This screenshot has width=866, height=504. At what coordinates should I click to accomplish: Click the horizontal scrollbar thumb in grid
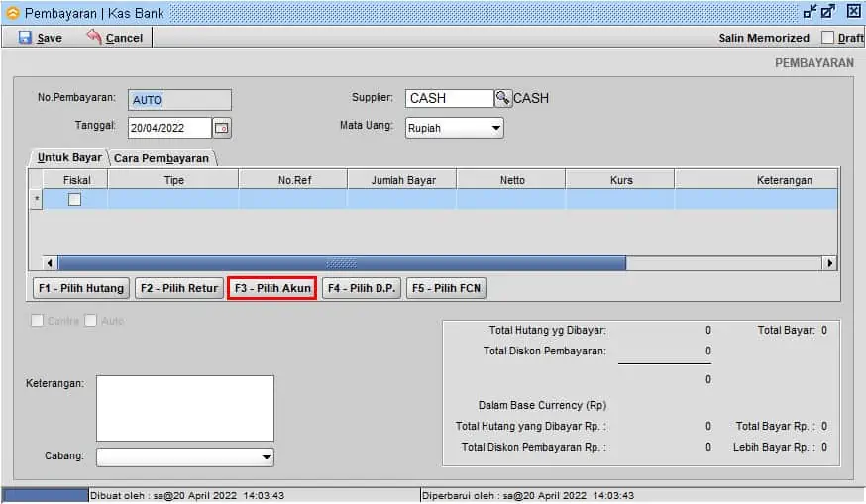(342, 263)
